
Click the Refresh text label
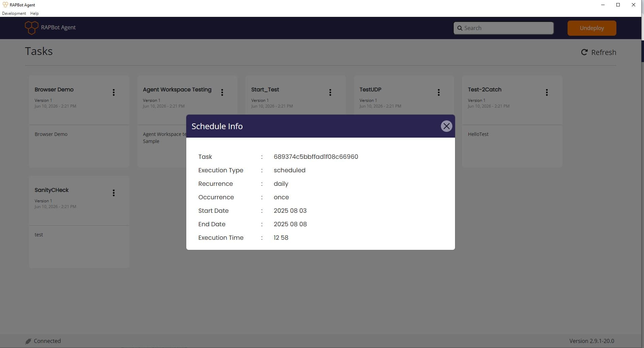[x=604, y=52]
